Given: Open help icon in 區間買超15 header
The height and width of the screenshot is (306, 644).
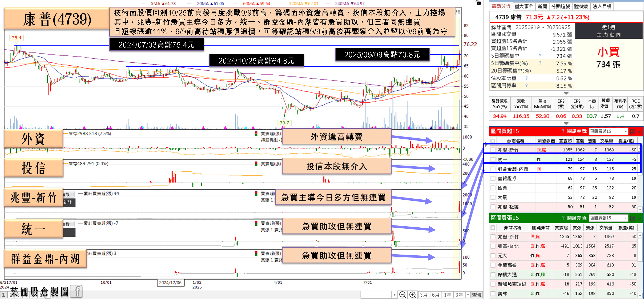Looking at the screenshot, I should (x=563, y=131).
